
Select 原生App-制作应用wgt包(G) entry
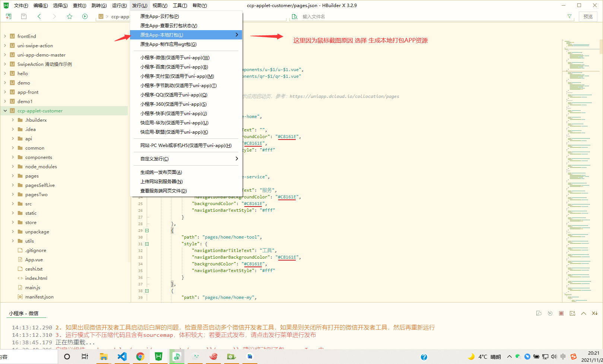(186, 44)
